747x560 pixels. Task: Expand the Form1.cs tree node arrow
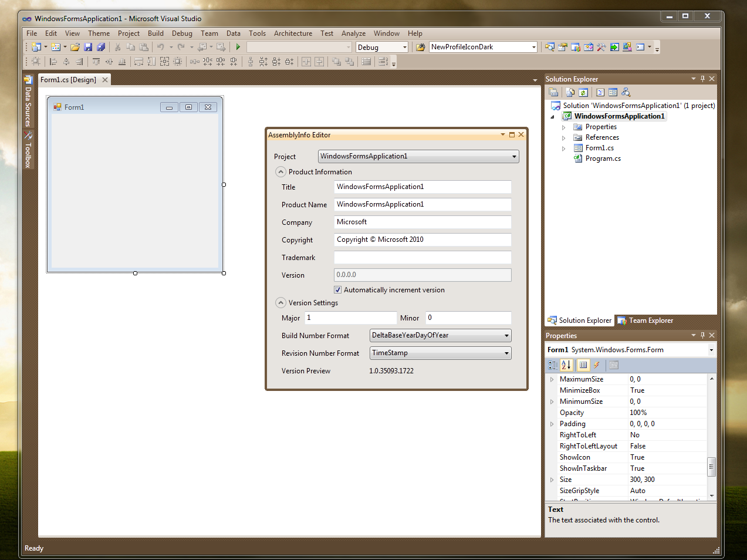[x=564, y=149]
